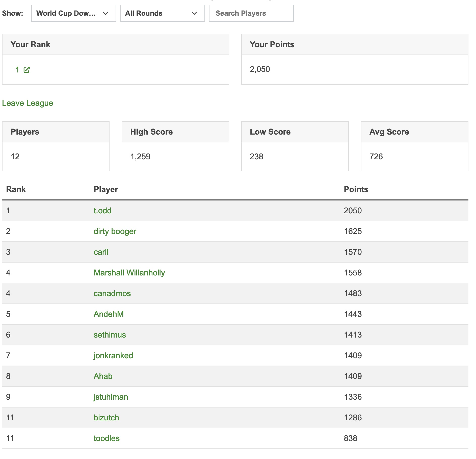Open player dirty booger's profile
The height and width of the screenshot is (459, 476).
coord(115,231)
